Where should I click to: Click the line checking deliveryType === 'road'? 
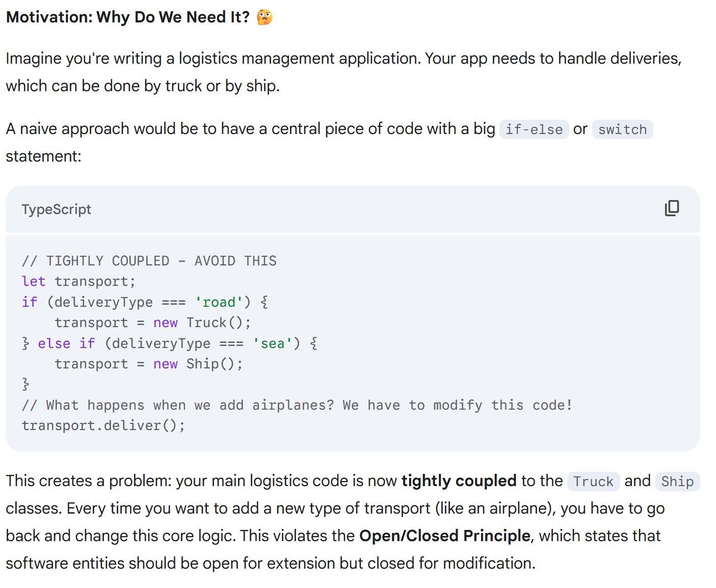pyautogui.click(x=145, y=302)
